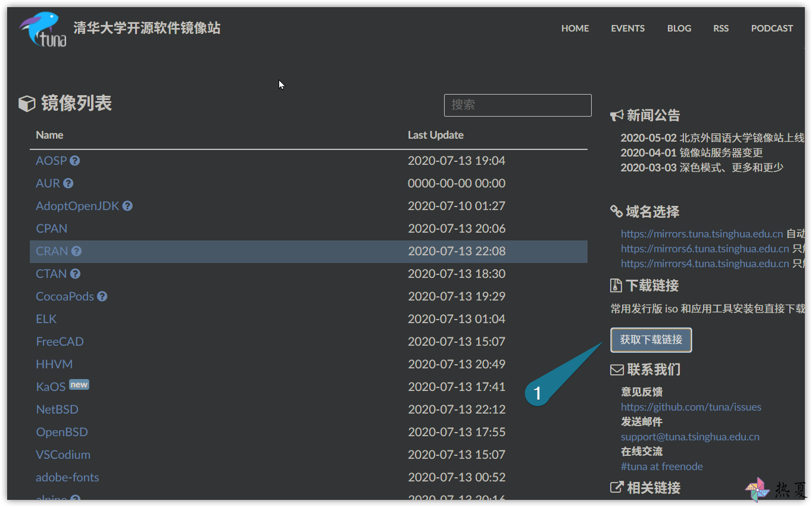Click the 在线交流 label under 联系我们
Image resolution: width=812 pixels, height=507 pixels.
[642, 452]
